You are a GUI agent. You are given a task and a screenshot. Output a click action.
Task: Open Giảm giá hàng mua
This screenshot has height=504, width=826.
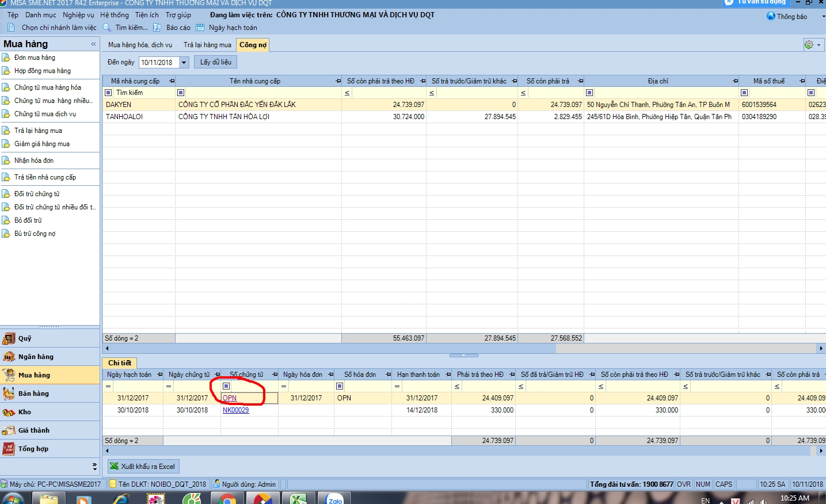pyautogui.click(x=41, y=144)
